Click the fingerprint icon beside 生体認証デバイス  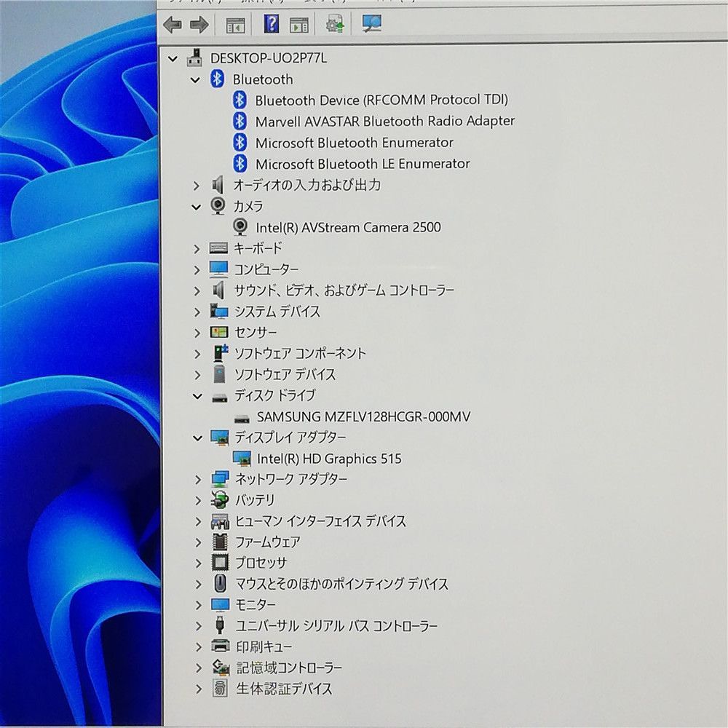coord(220,688)
